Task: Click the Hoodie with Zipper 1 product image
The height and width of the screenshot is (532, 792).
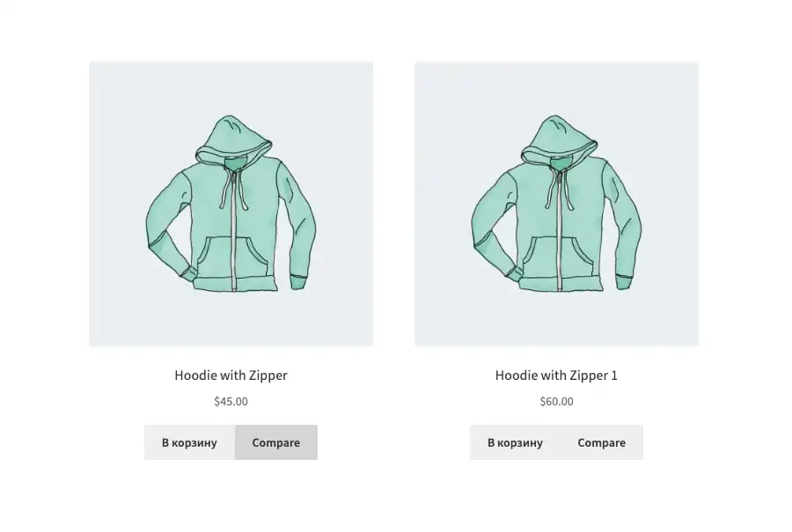Action: click(557, 204)
